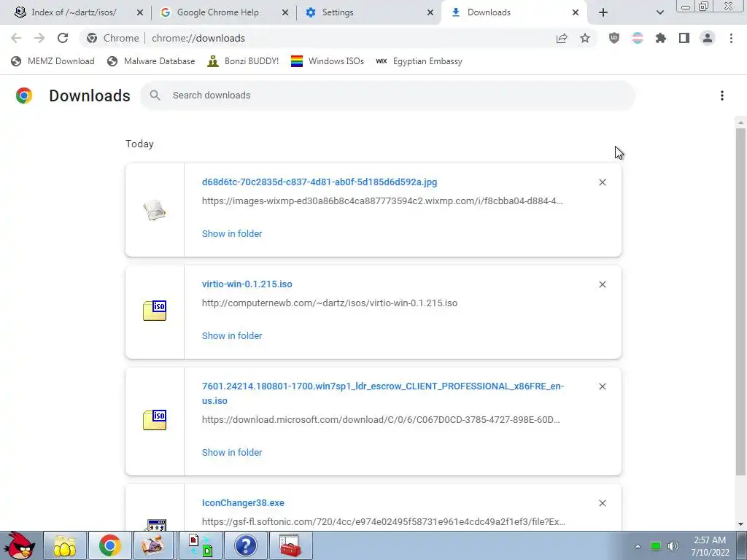
Task: Expand the tab search chevron
Action: (x=659, y=12)
